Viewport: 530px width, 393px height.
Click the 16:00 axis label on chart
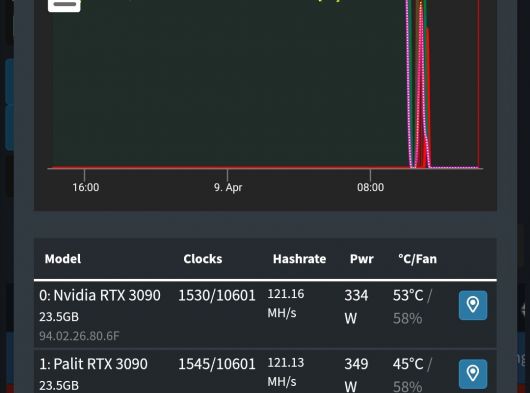(x=86, y=187)
